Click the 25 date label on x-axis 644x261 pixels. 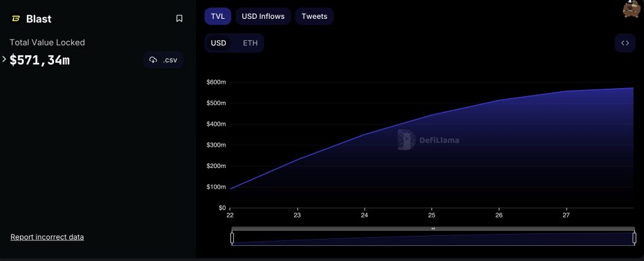point(431,215)
